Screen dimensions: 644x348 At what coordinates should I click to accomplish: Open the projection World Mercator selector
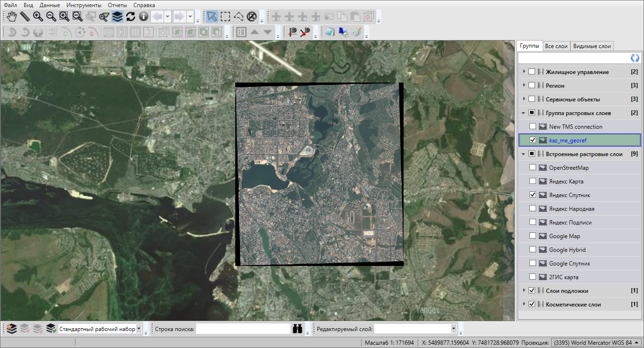pos(596,342)
